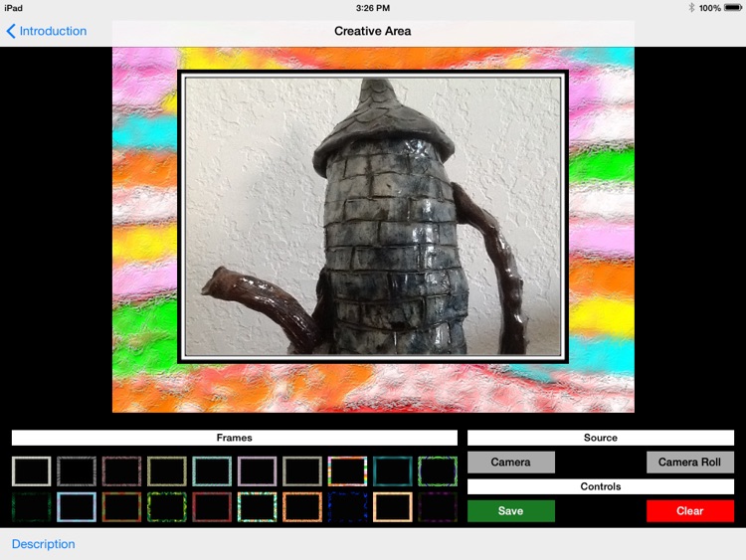Viewport: 746px width, 560px height.
Task: Select the dark gray striped frame
Action: pyautogui.click(x=77, y=471)
